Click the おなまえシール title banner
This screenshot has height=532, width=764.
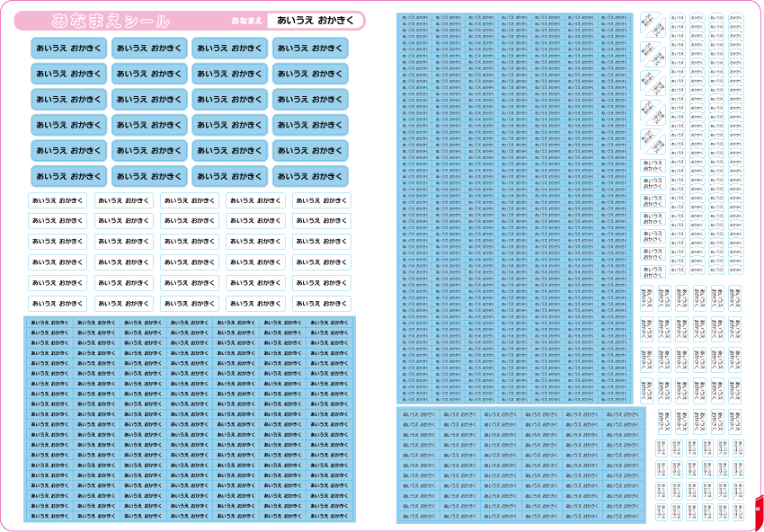click(190, 21)
